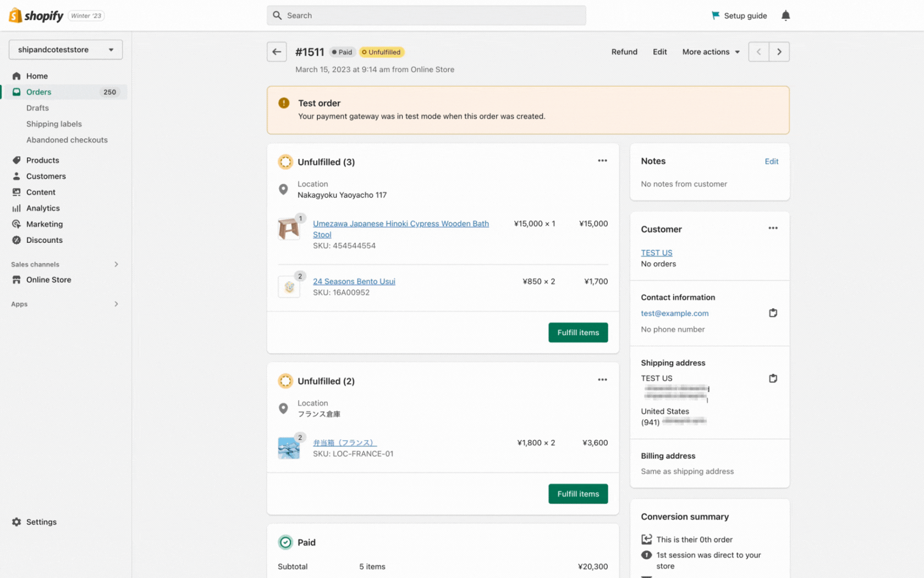
Task: Copy shipping address clipboard icon
Action: (773, 379)
